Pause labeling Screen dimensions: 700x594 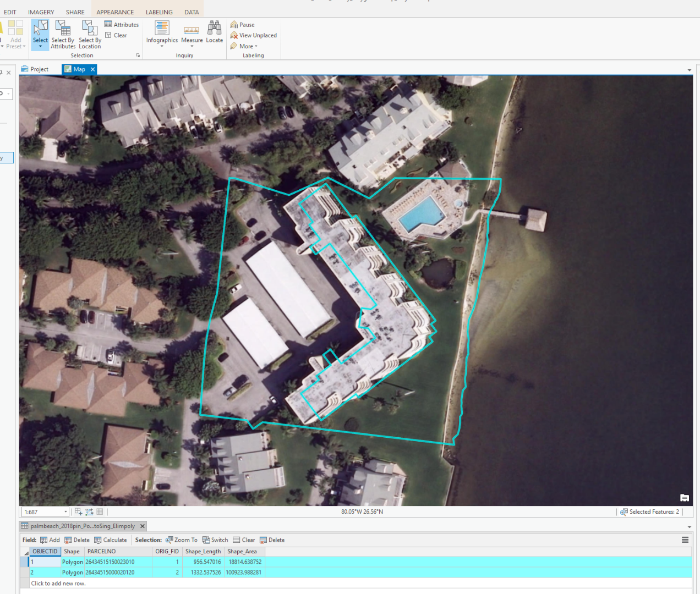point(242,25)
